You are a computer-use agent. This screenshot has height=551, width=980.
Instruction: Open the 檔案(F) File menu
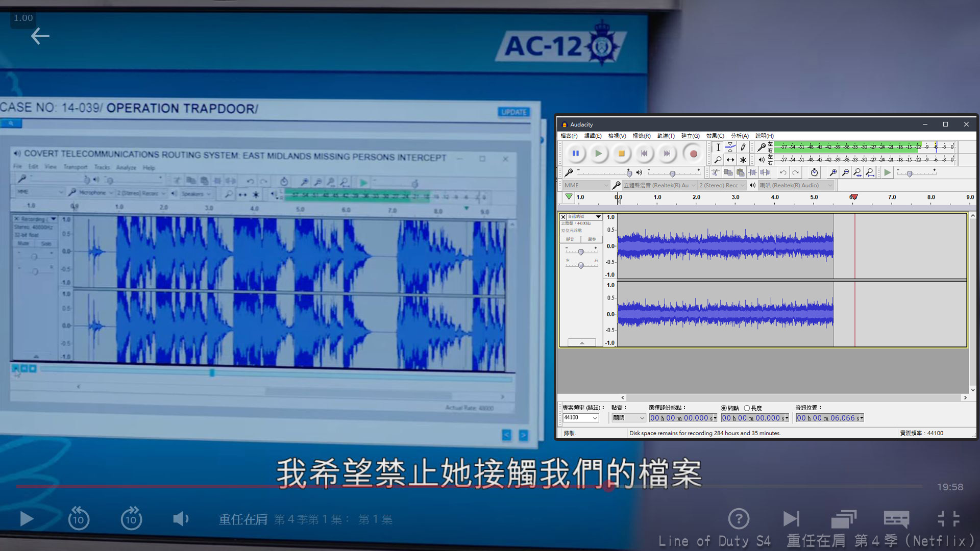pyautogui.click(x=569, y=136)
